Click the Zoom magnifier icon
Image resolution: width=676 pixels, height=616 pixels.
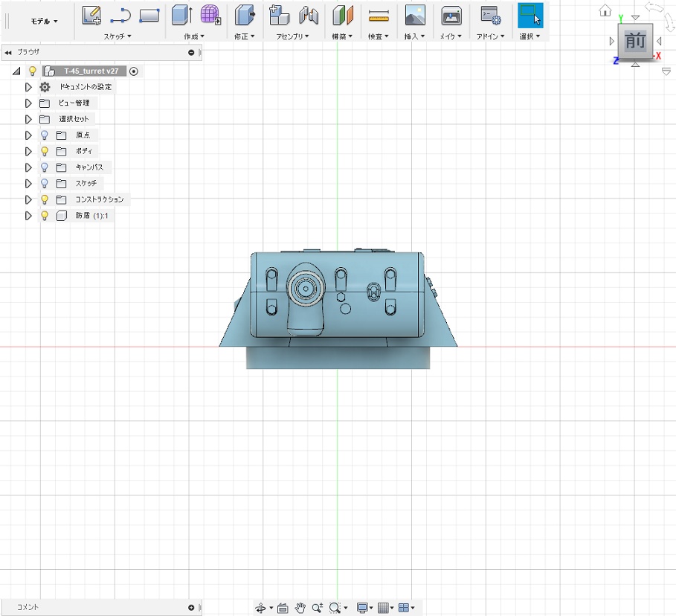pos(318,608)
